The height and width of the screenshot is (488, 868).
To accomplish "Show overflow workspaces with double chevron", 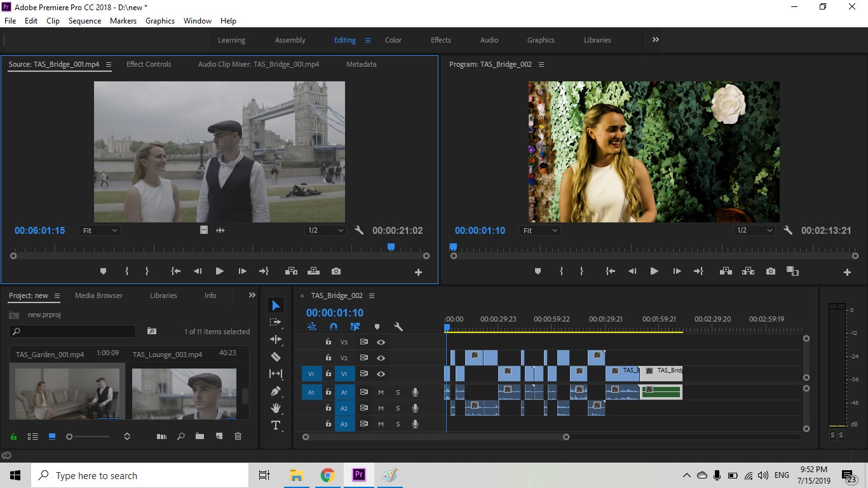I will 655,39.
